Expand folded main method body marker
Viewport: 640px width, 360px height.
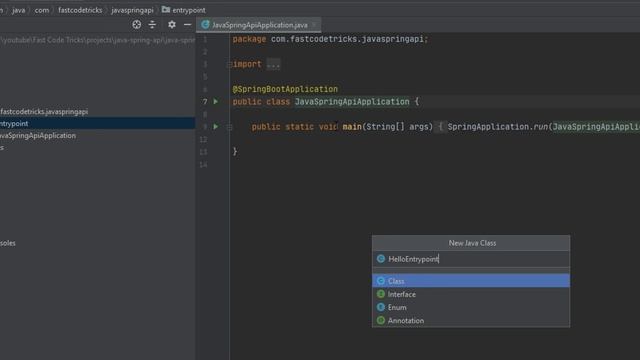(229, 127)
